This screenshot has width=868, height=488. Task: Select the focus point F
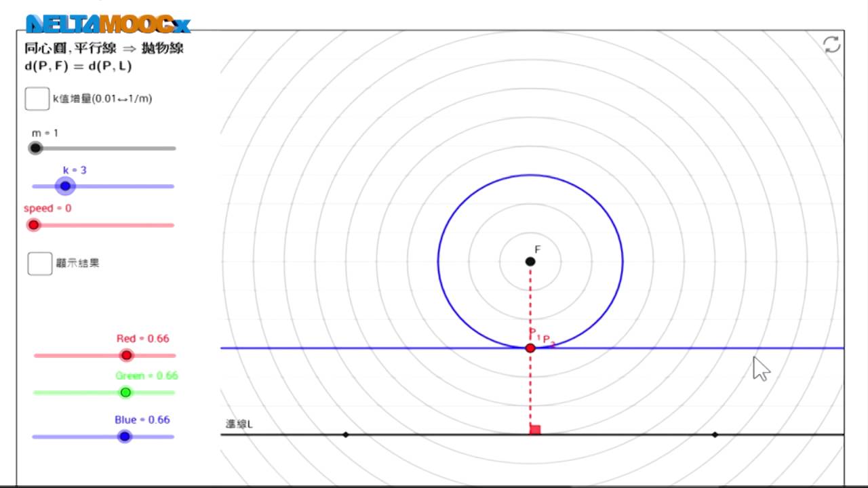(x=530, y=262)
